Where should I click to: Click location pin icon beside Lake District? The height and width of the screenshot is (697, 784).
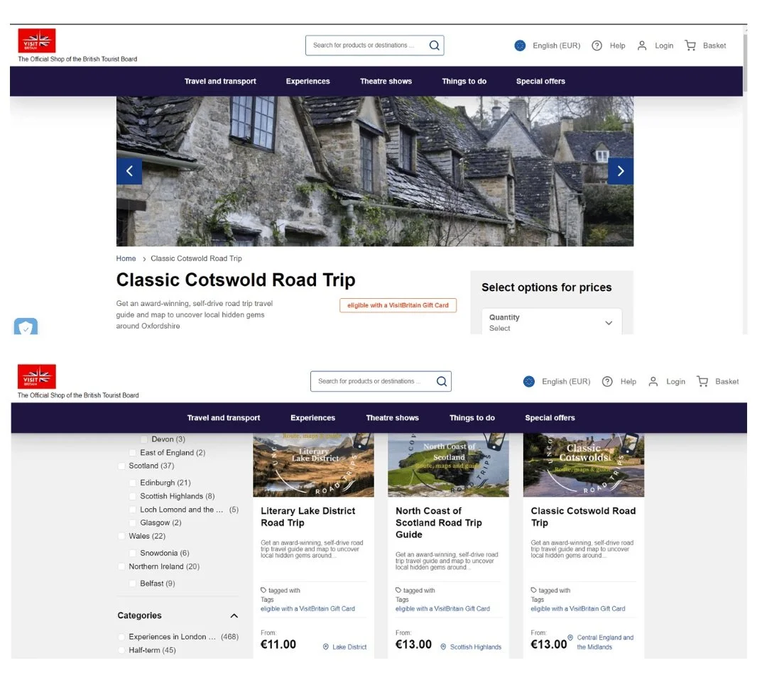pyautogui.click(x=325, y=647)
